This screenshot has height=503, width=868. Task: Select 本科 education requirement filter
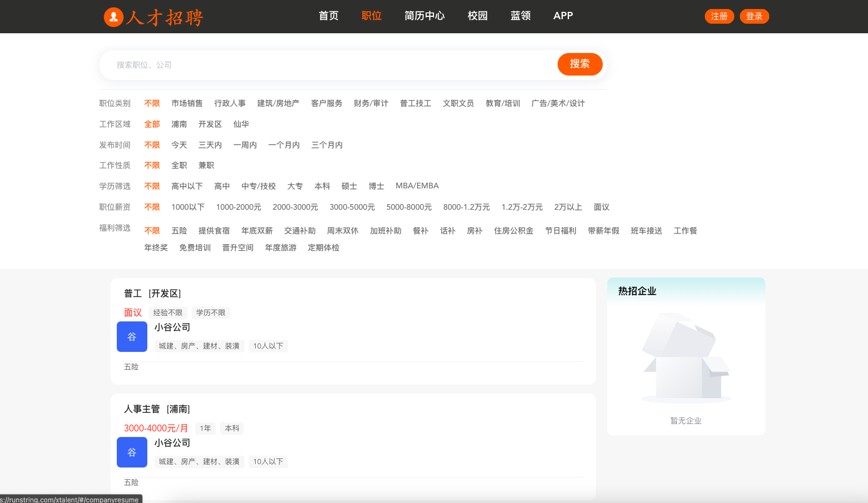click(x=322, y=186)
